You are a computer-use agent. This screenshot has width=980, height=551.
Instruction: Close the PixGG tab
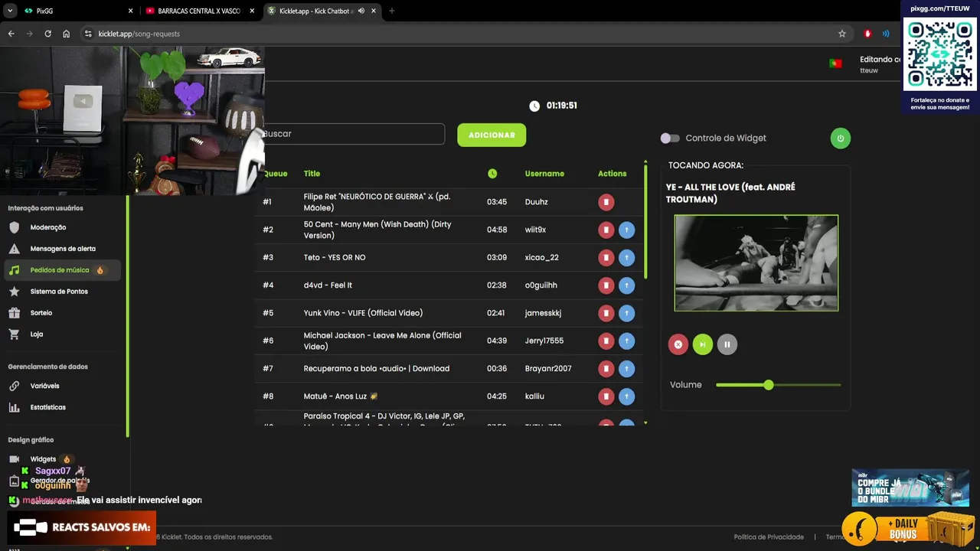click(130, 11)
